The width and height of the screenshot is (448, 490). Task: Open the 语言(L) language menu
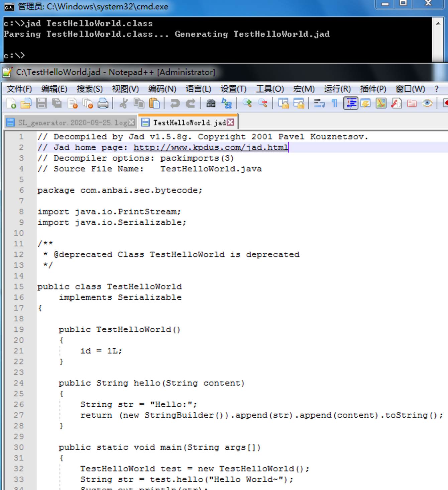[x=198, y=89]
